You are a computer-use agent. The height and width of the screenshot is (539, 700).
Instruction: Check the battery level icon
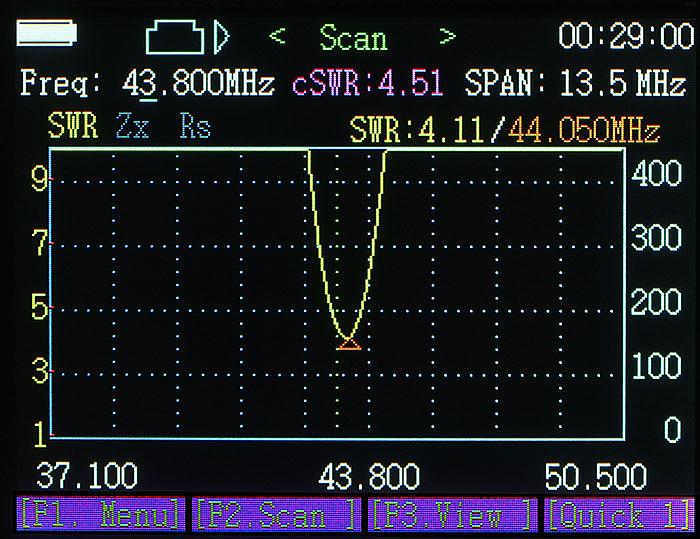click(x=46, y=33)
